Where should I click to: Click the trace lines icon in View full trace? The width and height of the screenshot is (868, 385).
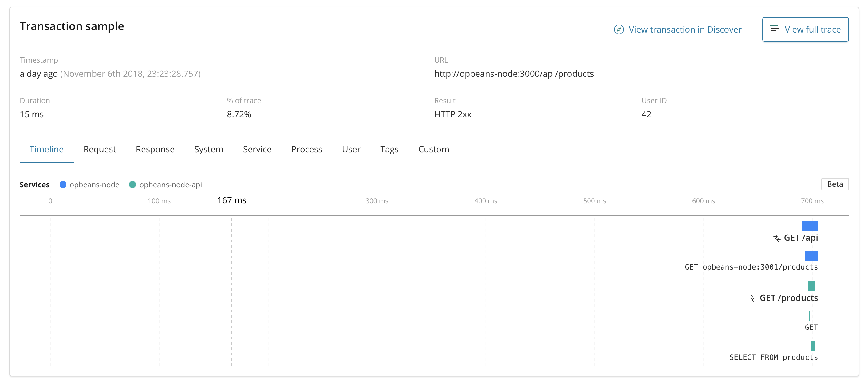775,29
